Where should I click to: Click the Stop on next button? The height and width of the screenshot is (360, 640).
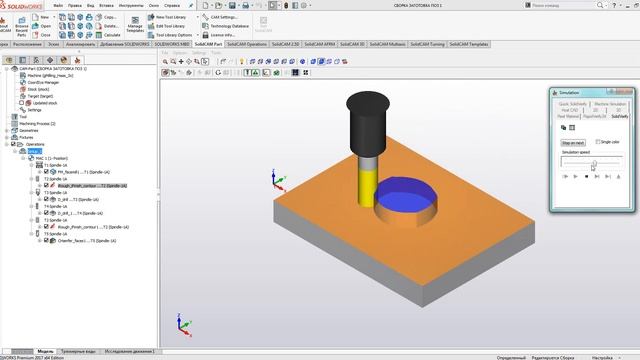pos(573,143)
